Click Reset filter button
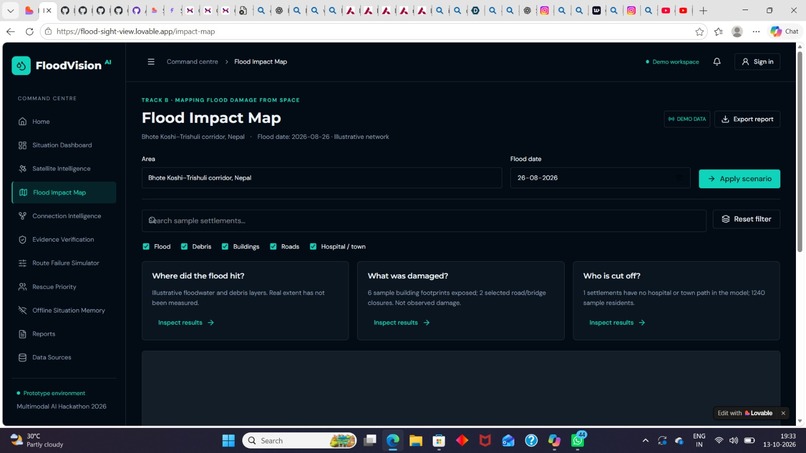The width and height of the screenshot is (806, 453). [x=746, y=219]
